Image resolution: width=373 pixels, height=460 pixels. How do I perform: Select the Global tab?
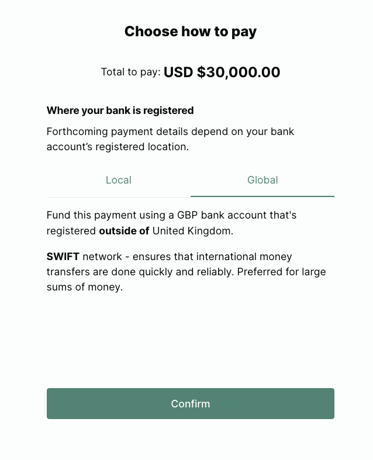262,180
